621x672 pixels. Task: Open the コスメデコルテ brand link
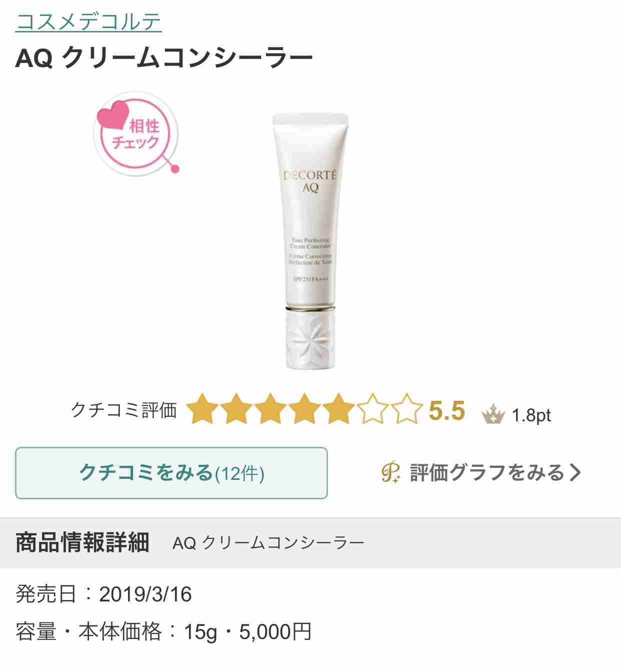point(88,22)
